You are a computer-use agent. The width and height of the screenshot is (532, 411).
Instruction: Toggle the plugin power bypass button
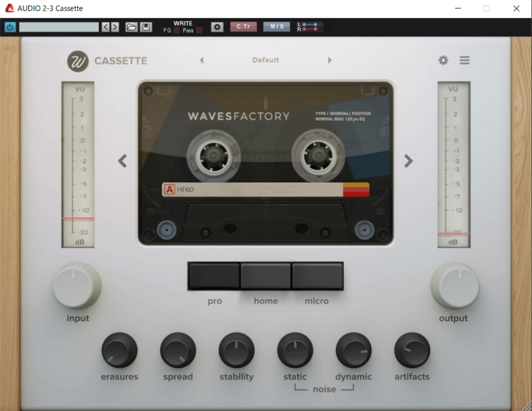pyautogui.click(x=10, y=27)
